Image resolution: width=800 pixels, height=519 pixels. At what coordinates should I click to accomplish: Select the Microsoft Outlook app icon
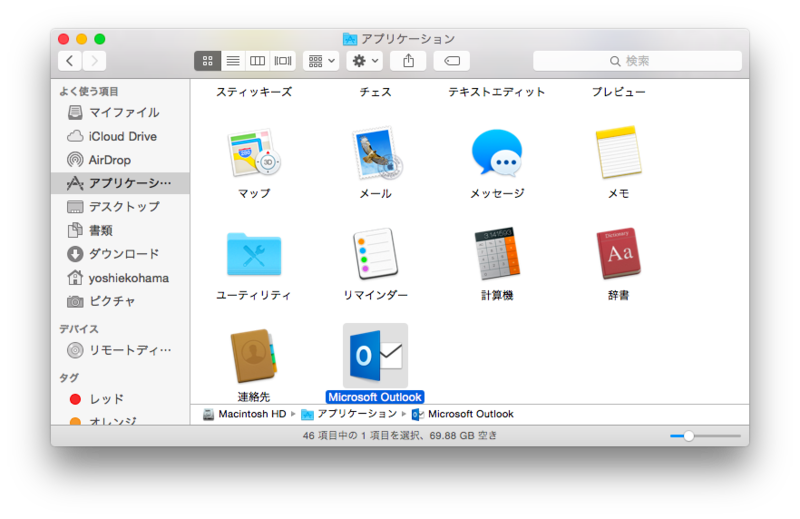coord(376,356)
